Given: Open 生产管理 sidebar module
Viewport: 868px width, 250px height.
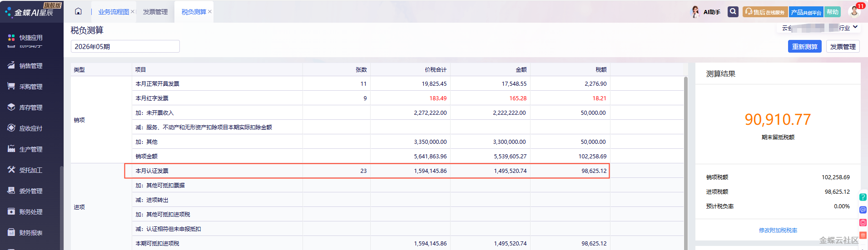Looking at the screenshot, I should [30, 149].
